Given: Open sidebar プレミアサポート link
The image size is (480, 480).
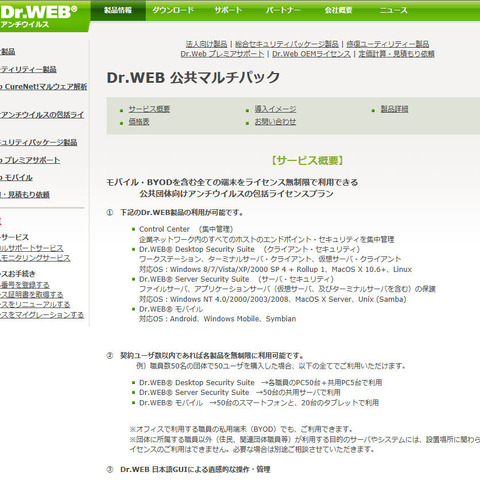Looking at the screenshot, I should click(30, 160).
